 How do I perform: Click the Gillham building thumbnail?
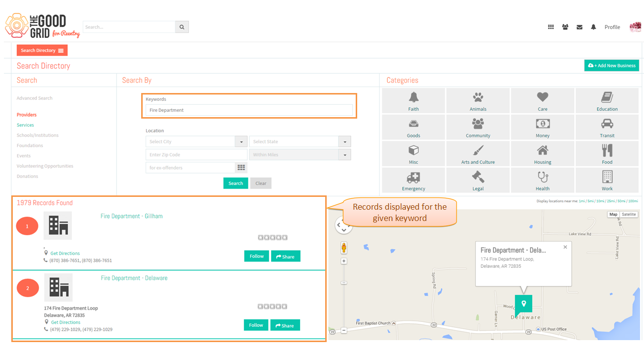(x=58, y=226)
